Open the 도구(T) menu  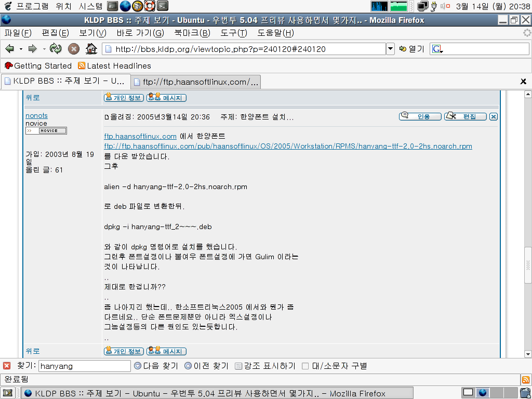(x=234, y=33)
